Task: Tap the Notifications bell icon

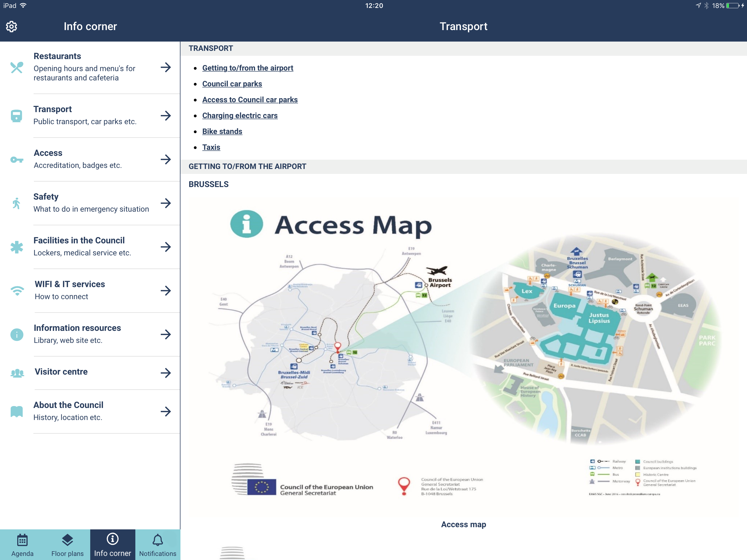Action: (x=158, y=539)
